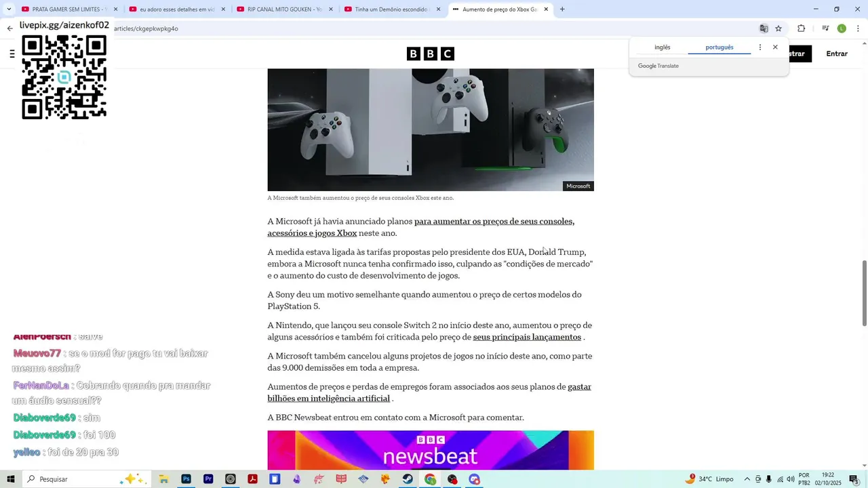Open the seus principais lançamentos link

click(527, 337)
